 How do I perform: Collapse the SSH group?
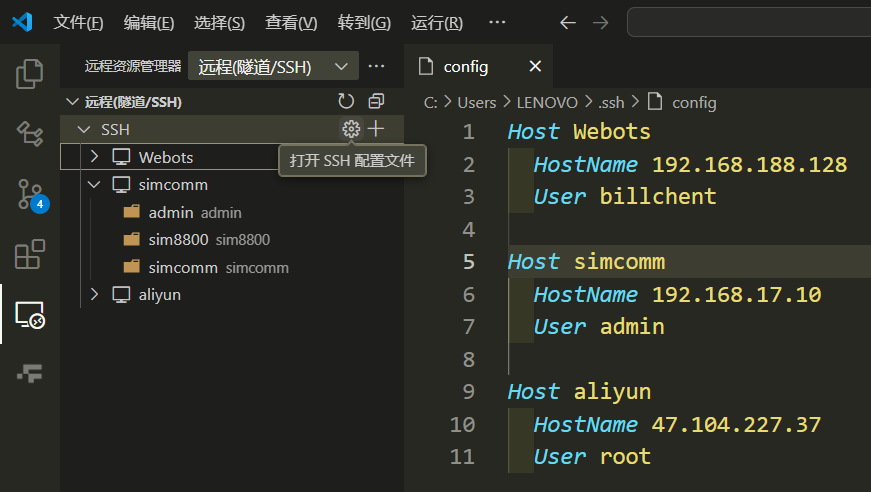[84, 129]
